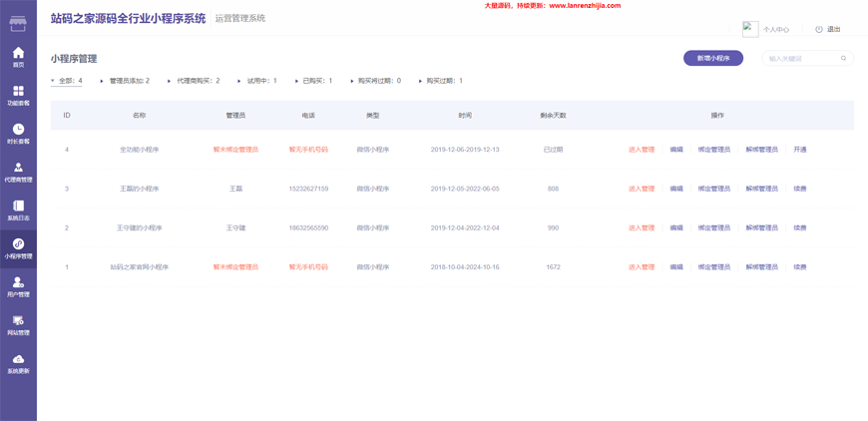Open 时长套餐 clock icon in sidebar
The height and width of the screenshot is (421, 868).
point(18,129)
